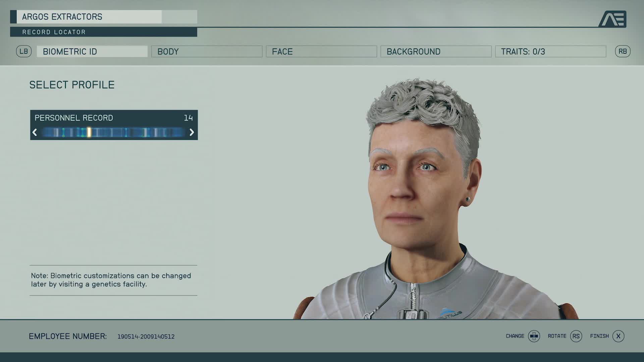The width and height of the screenshot is (644, 362).
Task: Click the RB bumper icon
Action: click(x=623, y=51)
